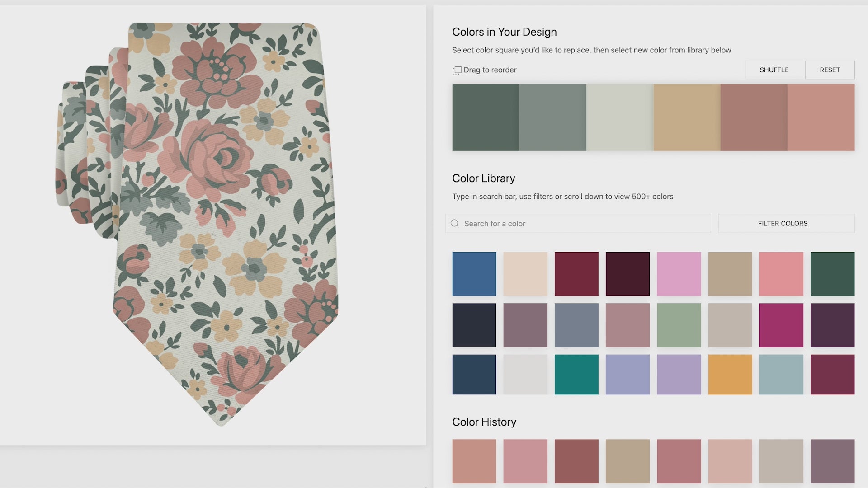Click the drag to reorder icon
The image size is (868, 488).
point(457,70)
